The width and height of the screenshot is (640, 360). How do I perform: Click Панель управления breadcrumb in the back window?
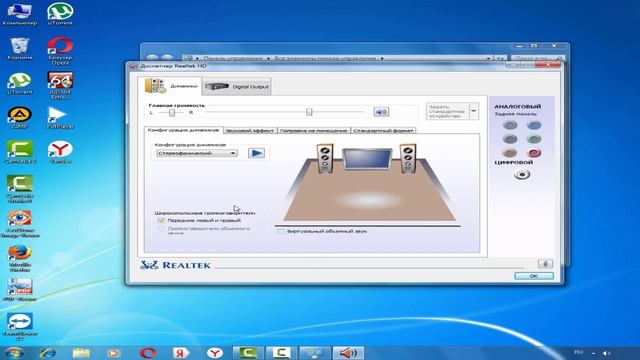(233, 58)
